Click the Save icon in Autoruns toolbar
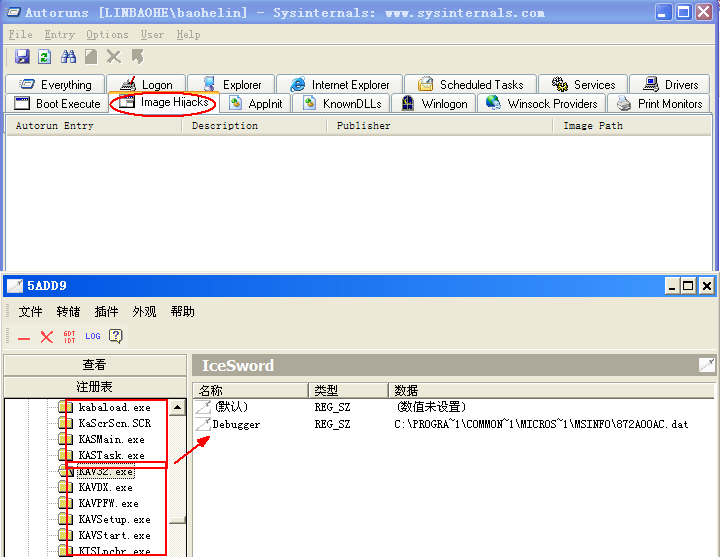The width and height of the screenshot is (720, 557). coord(22,56)
